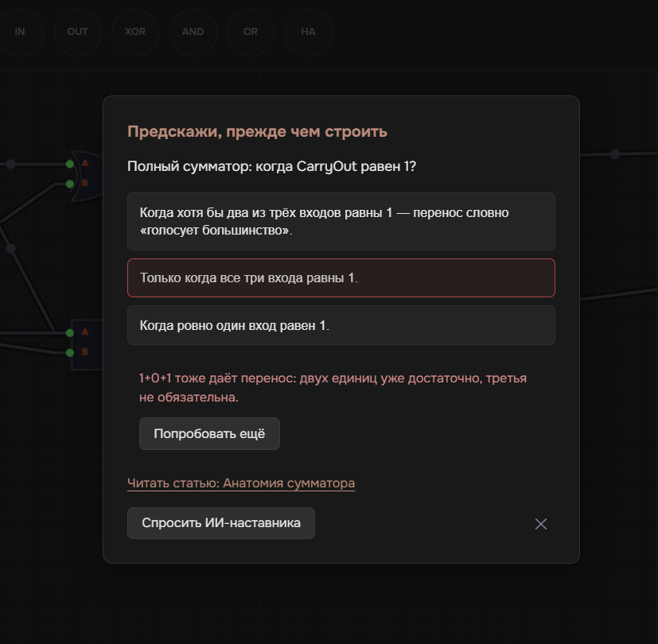658x644 pixels.
Task: Click the green B pin of the lower gate
Action: pyautogui.click(x=70, y=352)
